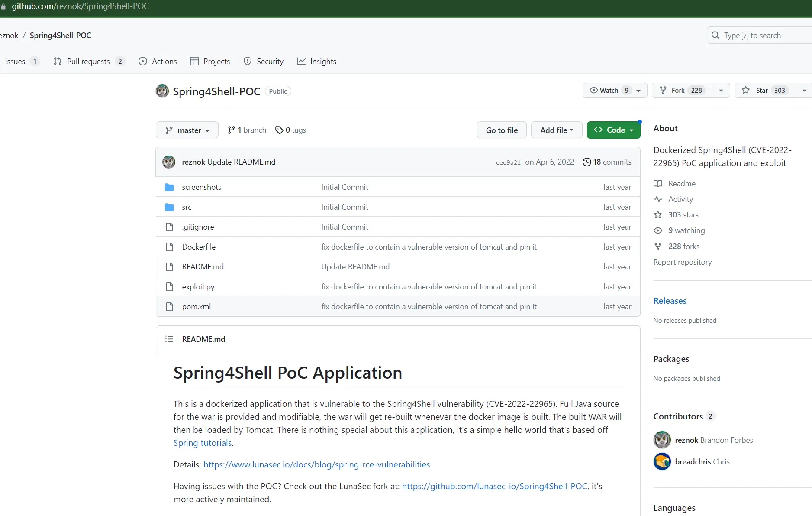Click the screenshots folder icon
Screen dimensions: 812x516
169,187
